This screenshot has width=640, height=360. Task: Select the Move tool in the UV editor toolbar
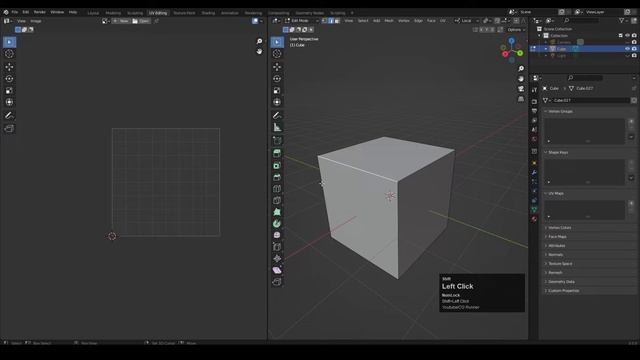coord(9,67)
